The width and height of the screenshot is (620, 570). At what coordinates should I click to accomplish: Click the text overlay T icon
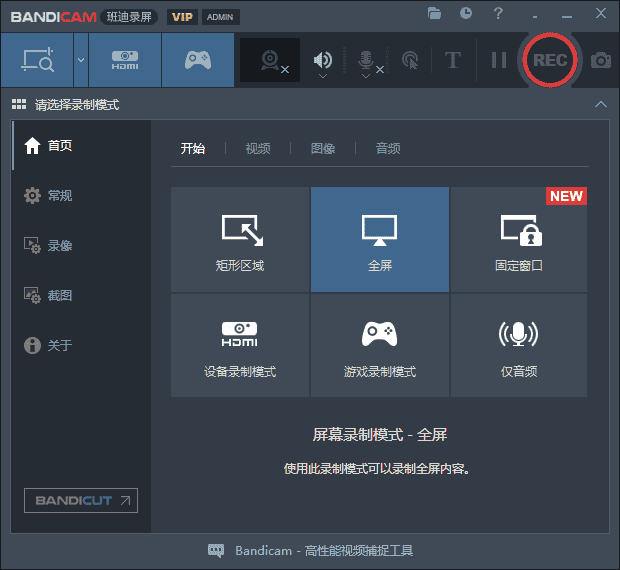point(452,60)
